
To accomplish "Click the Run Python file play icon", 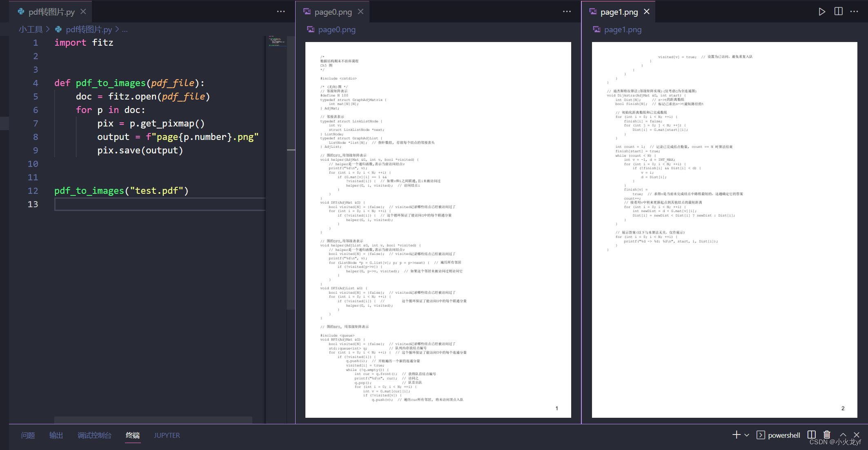I will tap(822, 12).
